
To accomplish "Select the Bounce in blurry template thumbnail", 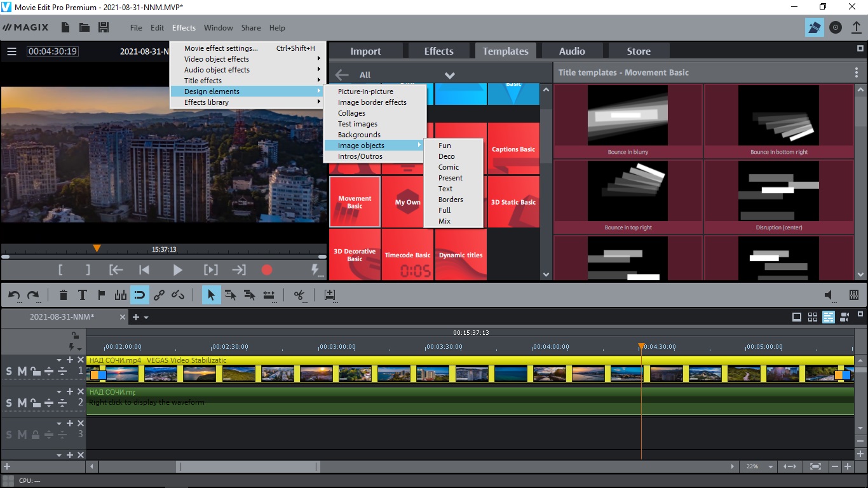I will point(627,116).
